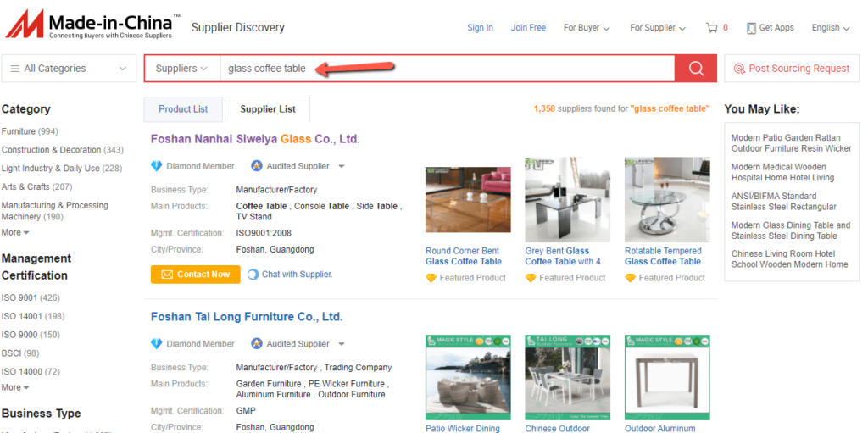Expand the For Buyer menu
Screen dimensions: 868x433
coord(587,28)
